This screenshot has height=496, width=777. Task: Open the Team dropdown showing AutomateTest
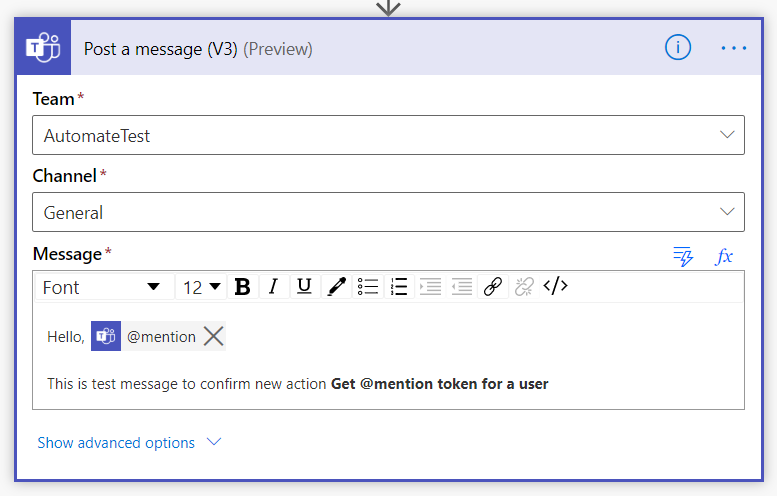[x=388, y=135]
